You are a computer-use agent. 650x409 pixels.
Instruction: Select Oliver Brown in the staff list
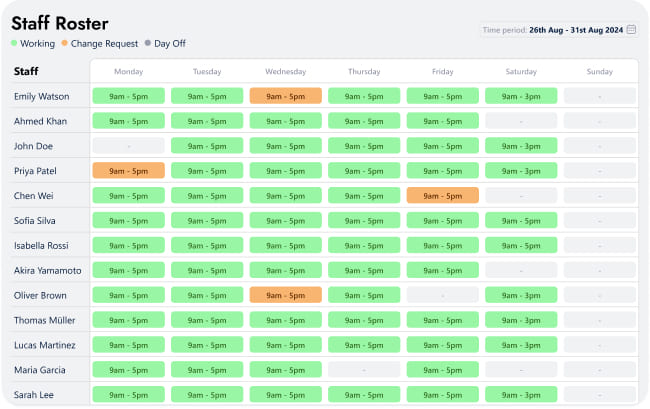point(40,295)
